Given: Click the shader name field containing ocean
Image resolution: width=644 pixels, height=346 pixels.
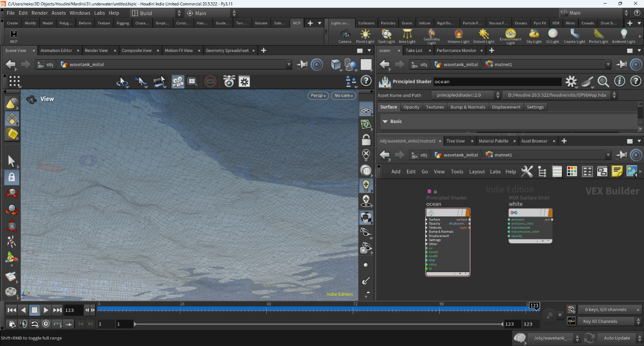Looking at the screenshot, I should coord(497,81).
